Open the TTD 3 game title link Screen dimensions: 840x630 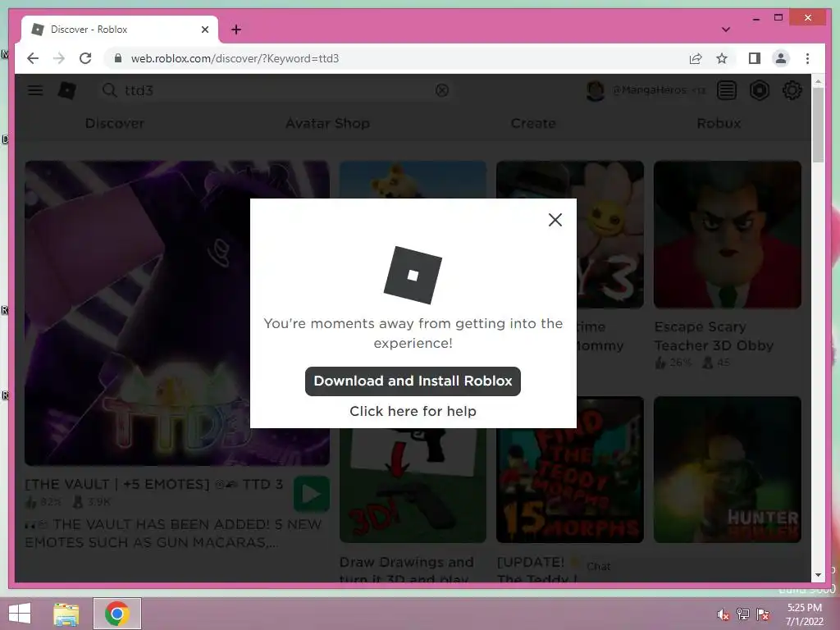[x=153, y=484]
